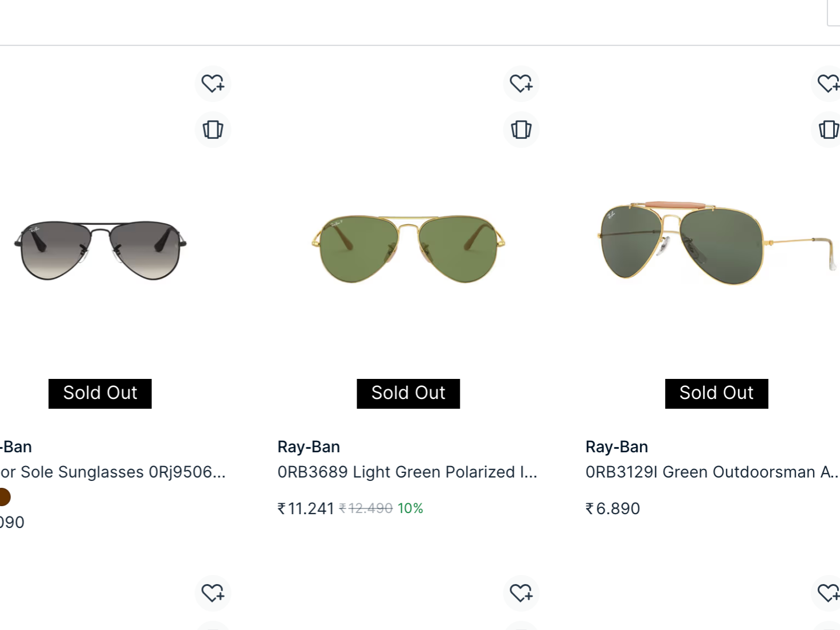Add black gradient aviator sunglasses to wishlist
The height and width of the screenshot is (630, 840).
(x=213, y=84)
